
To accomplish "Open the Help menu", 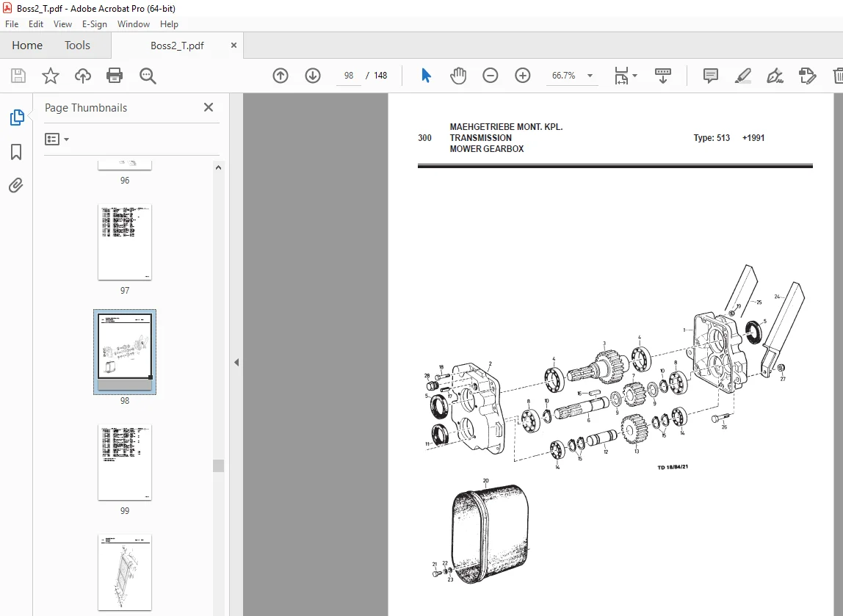I will 169,24.
